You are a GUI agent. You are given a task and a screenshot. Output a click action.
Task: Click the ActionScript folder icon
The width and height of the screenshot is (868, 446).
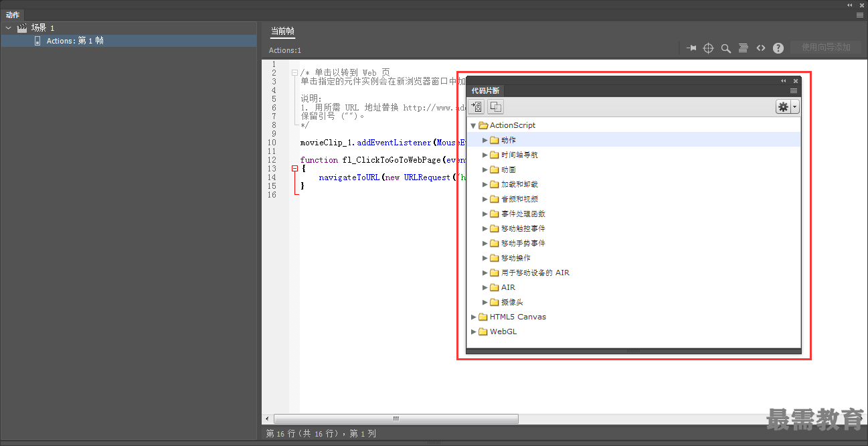point(483,125)
